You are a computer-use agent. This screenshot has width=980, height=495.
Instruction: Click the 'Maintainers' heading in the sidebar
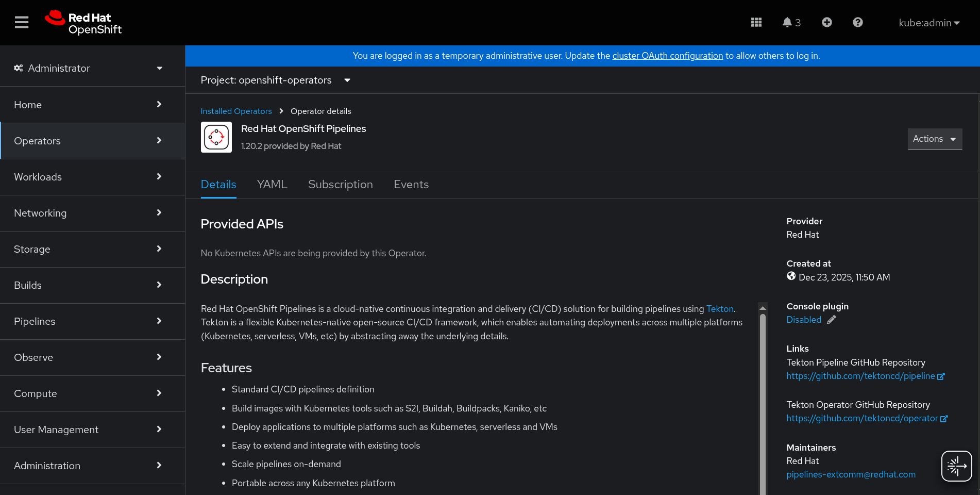[x=812, y=448]
